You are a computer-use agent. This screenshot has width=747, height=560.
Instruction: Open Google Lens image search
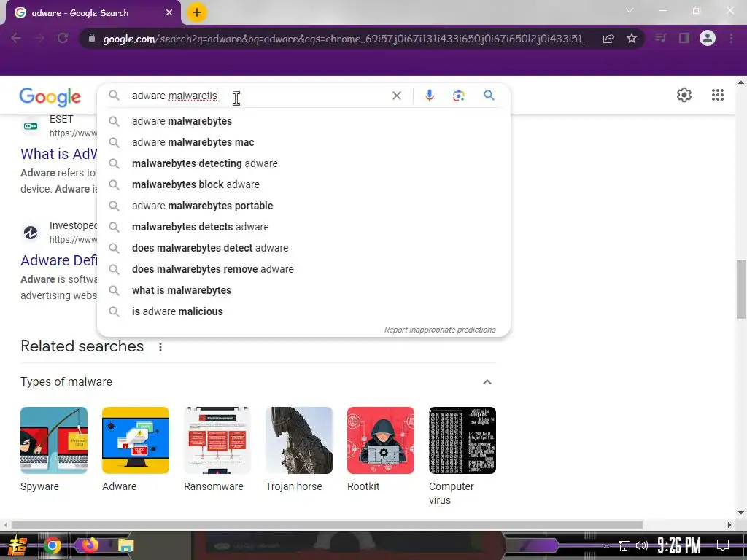(x=458, y=96)
